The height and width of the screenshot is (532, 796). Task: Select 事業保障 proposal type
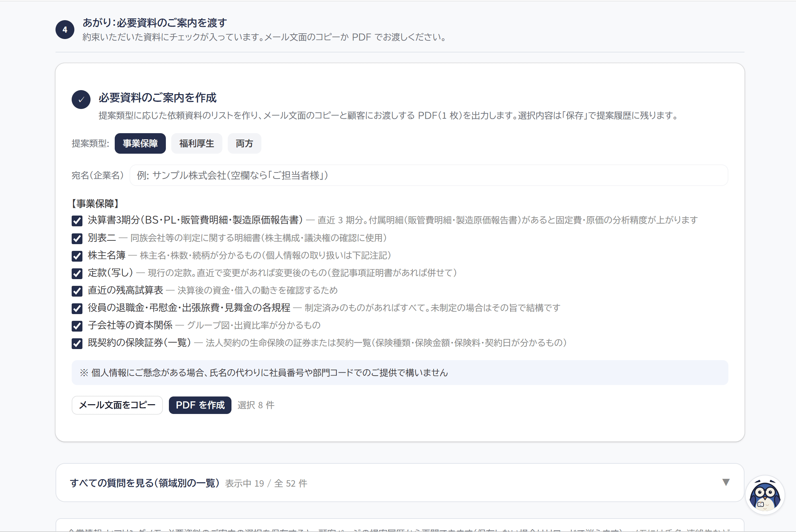point(140,144)
